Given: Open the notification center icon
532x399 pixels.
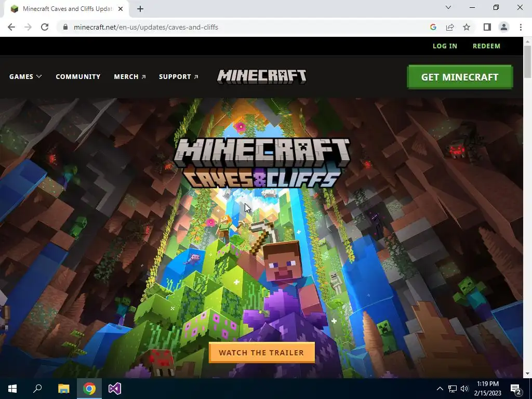Looking at the screenshot, I should click(x=516, y=389).
